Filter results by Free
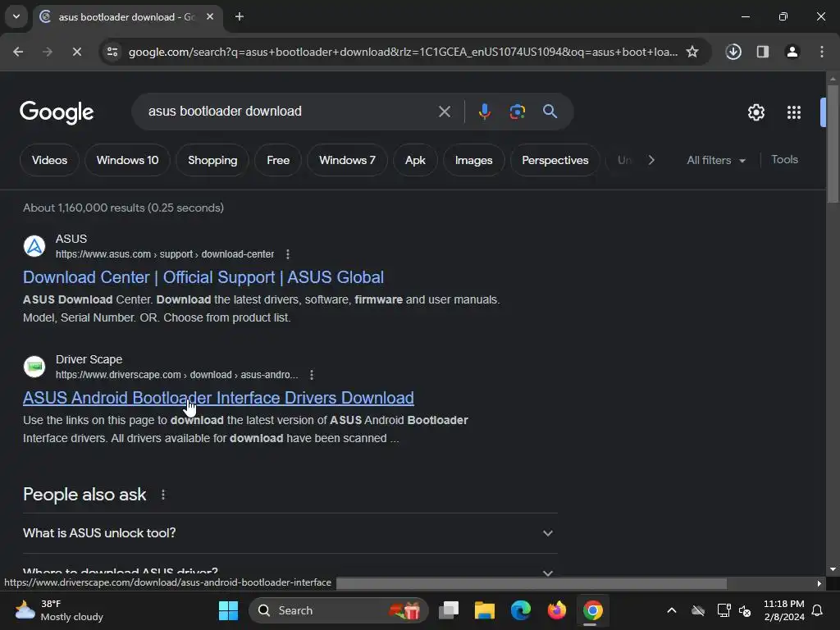 pos(278,160)
